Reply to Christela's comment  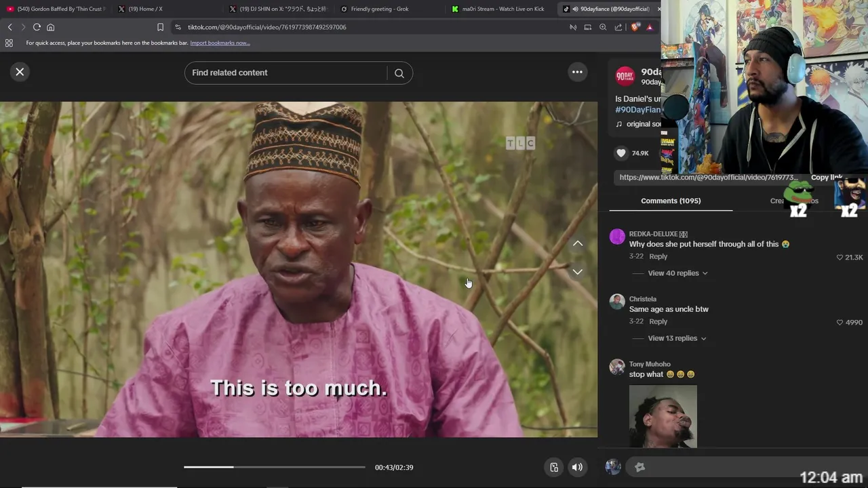(658, 322)
